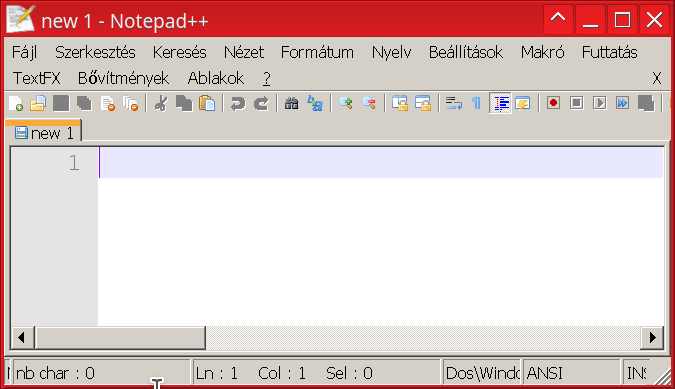Toggle the INS insert mode status field
The width and height of the screenshot is (675, 389).
[x=636, y=373]
